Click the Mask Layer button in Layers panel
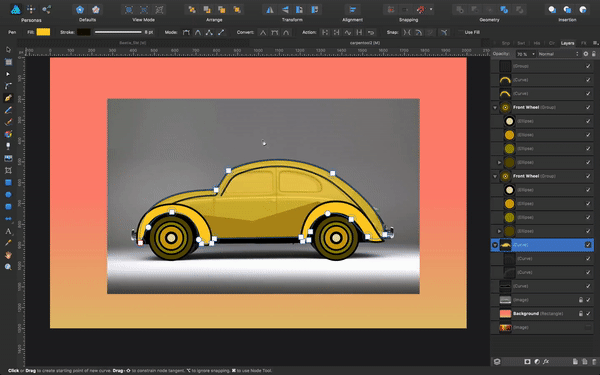Screen dimensions: 600x375 click(527, 362)
